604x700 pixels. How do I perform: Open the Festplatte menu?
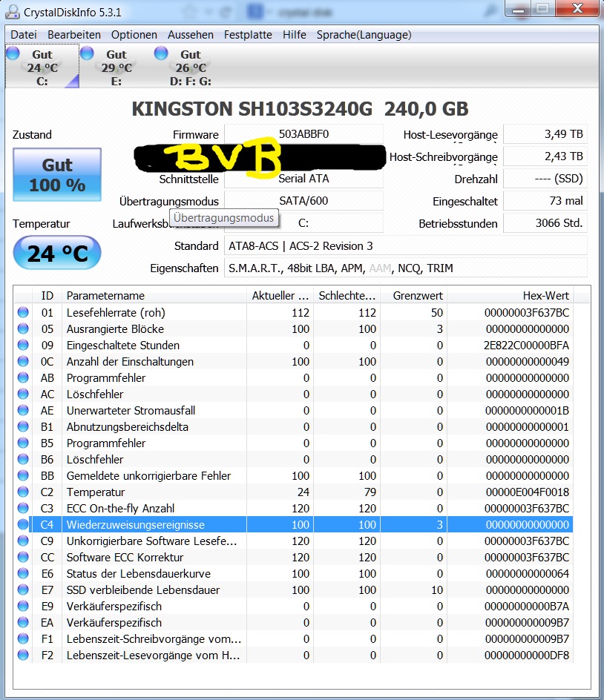point(248,35)
